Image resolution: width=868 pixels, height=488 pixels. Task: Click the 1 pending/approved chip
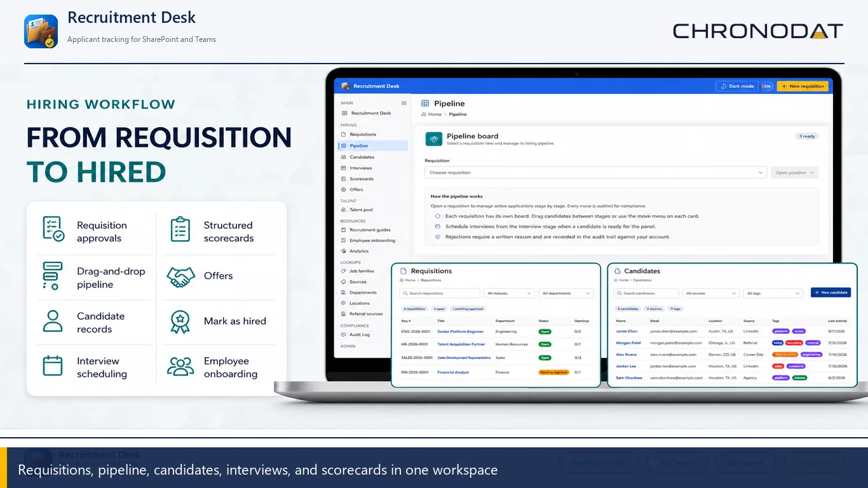tap(468, 309)
